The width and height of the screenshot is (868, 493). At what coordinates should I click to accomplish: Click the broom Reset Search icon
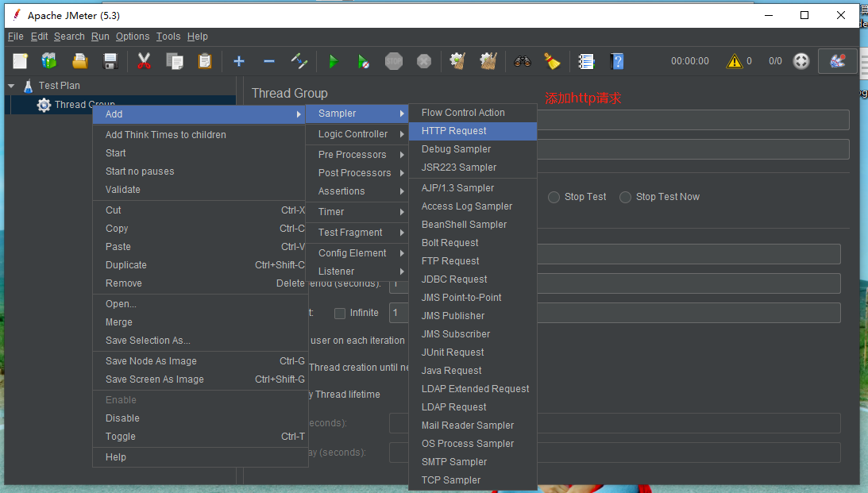pyautogui.click(x=552, y=61)
